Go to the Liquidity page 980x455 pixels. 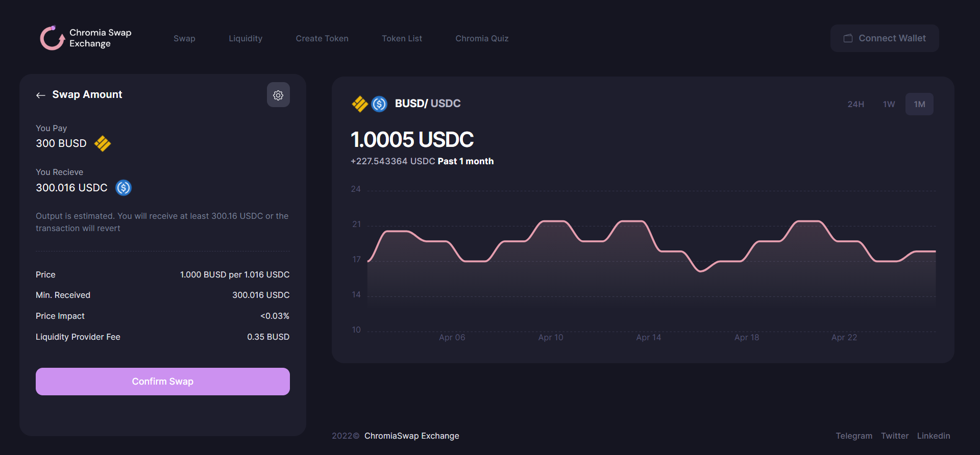(246, 39)
